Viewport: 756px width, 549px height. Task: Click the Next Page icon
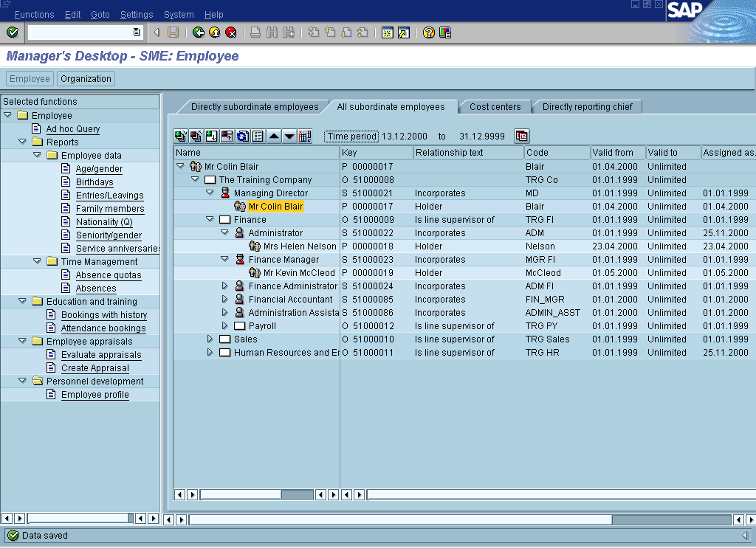[x=346, y=32]
